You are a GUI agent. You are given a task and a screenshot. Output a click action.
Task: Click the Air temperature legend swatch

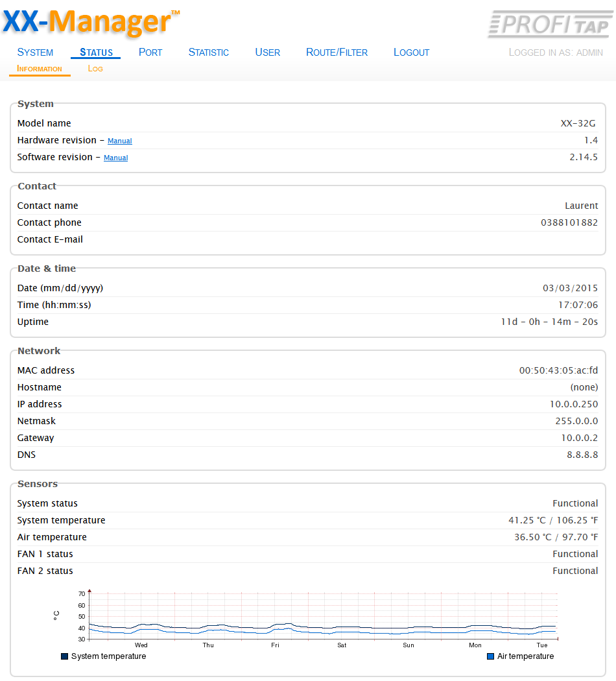pos(490,656)
